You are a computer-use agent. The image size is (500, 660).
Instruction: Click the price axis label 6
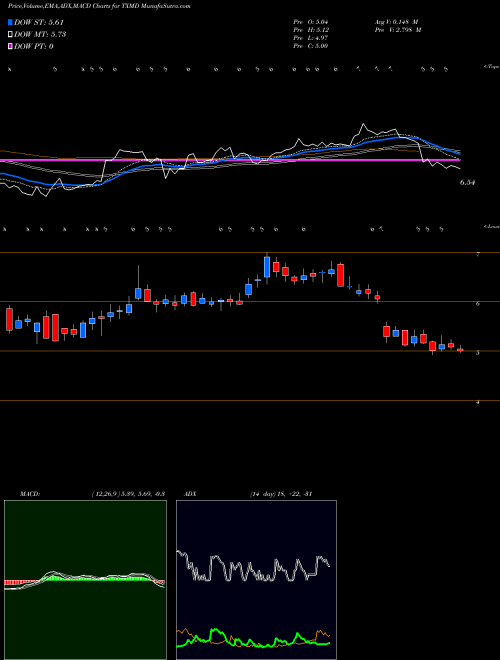click(478, 303)
